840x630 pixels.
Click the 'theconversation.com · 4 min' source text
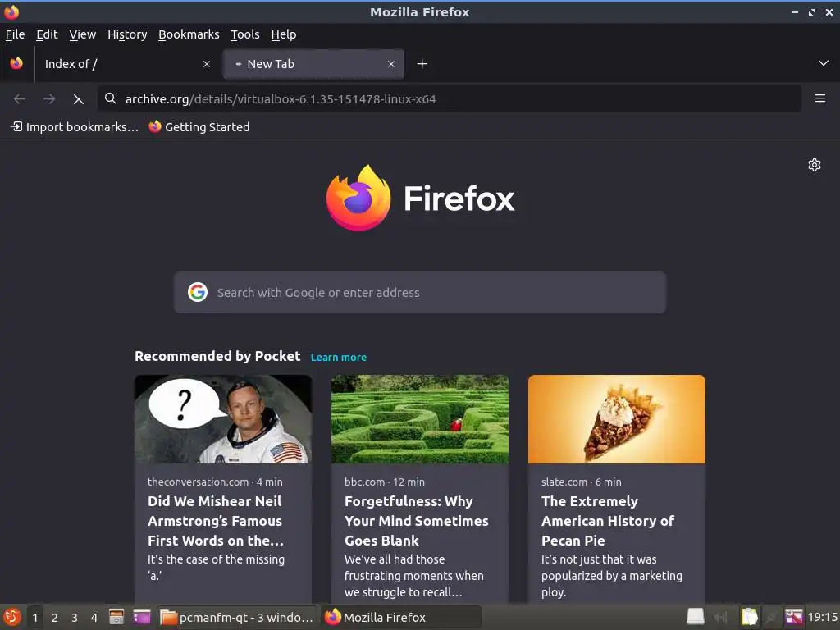pos(215,482)
